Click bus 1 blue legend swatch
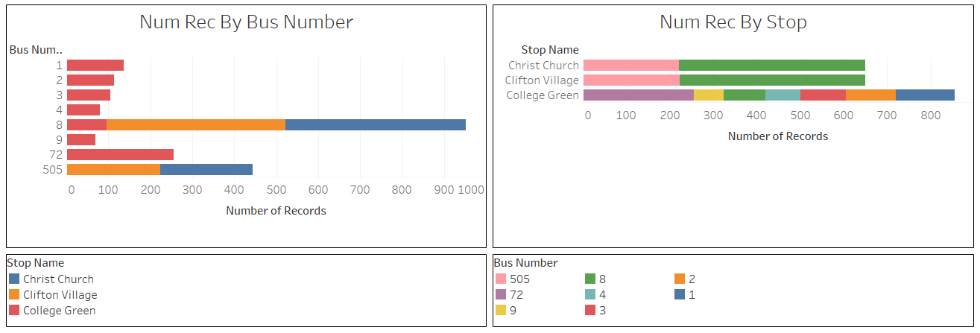Image resolution: width=980 pixels, height=333 pixels. [x=680, y=294]
